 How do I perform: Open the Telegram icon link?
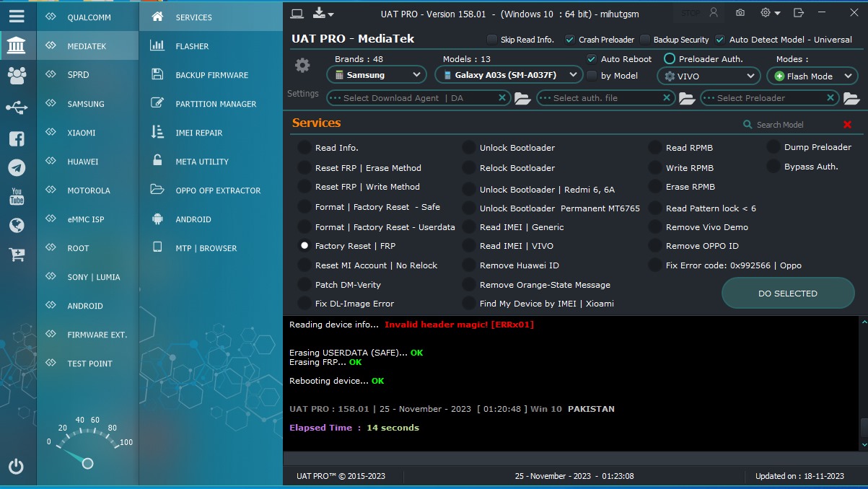click(17, 168)
